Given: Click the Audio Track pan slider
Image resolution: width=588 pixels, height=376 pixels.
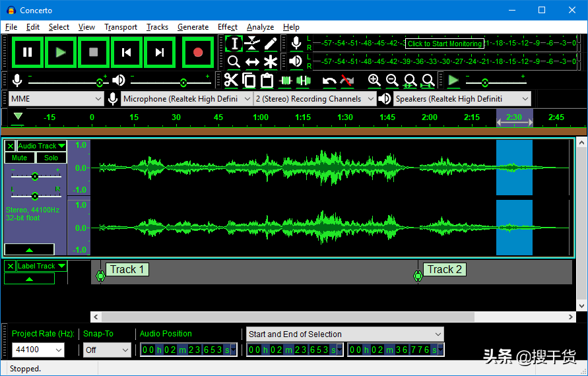Looking at the screenshot, I should 35,196.
